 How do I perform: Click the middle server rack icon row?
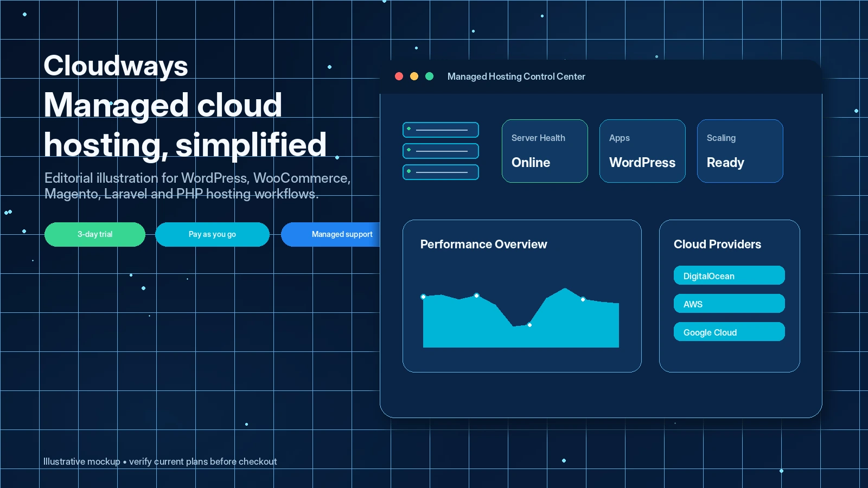[441, 151]
